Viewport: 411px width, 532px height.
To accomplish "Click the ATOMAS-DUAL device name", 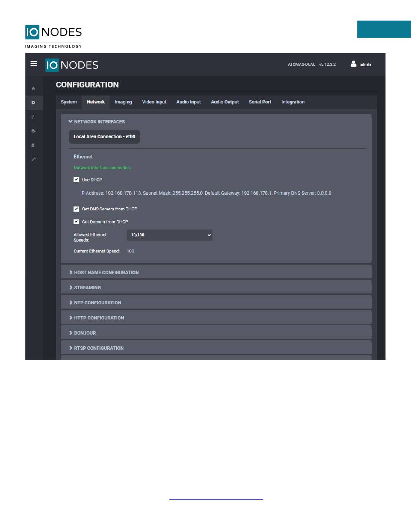I will (x=302, y=64).
